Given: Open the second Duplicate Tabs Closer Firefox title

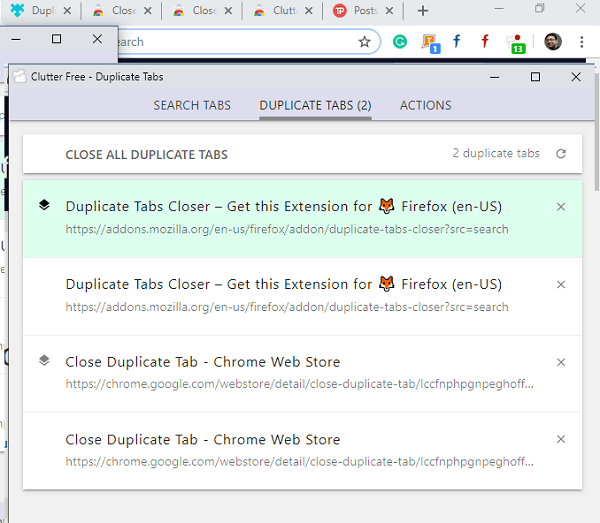Looking at the screenshot, I should pos(284,284).
